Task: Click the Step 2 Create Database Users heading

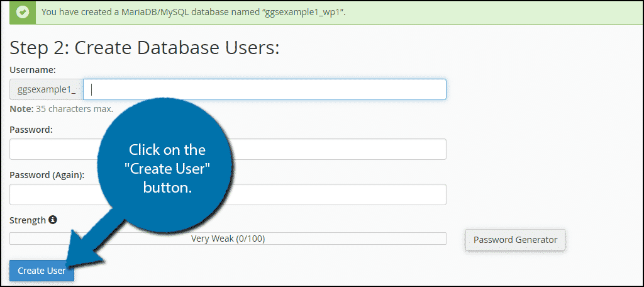Action: (145, 47)
